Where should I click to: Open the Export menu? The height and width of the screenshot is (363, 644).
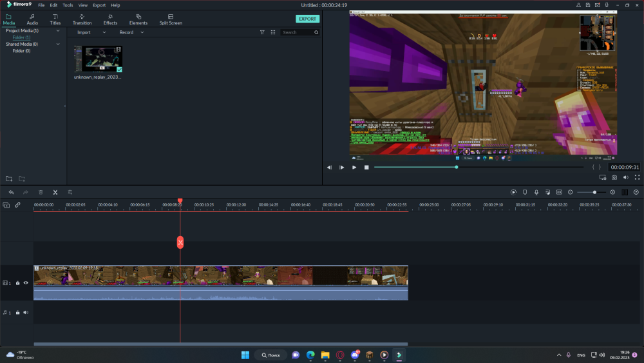(99, 5)
